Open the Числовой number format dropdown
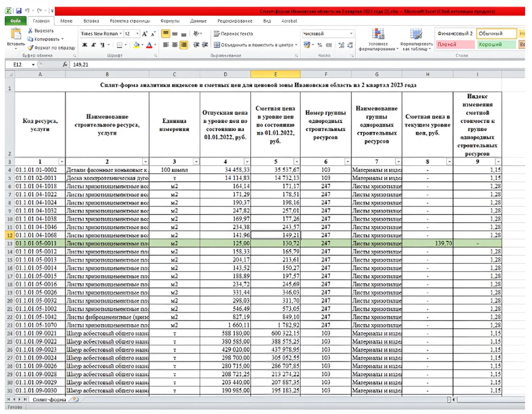The image size is (532, 414). point(351,34)
